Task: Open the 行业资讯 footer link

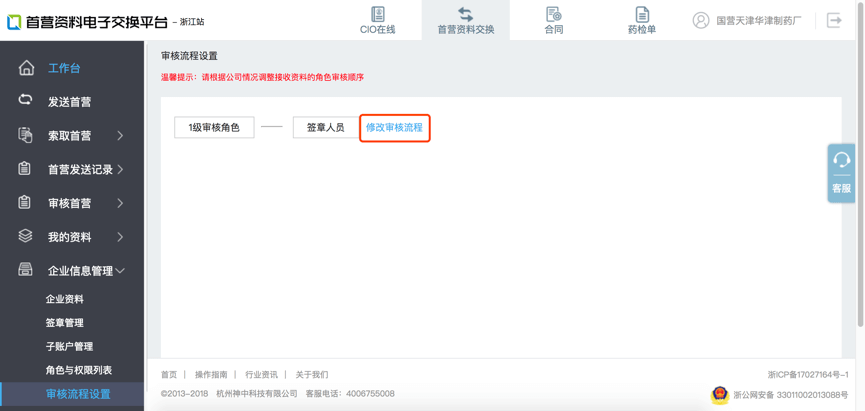Action: 261,375
